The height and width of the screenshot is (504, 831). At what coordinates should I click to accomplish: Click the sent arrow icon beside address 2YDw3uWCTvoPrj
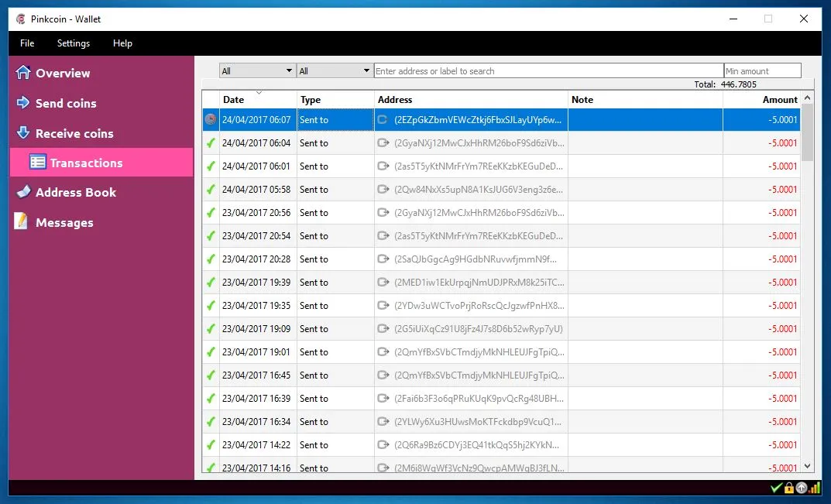pos(383,305)
